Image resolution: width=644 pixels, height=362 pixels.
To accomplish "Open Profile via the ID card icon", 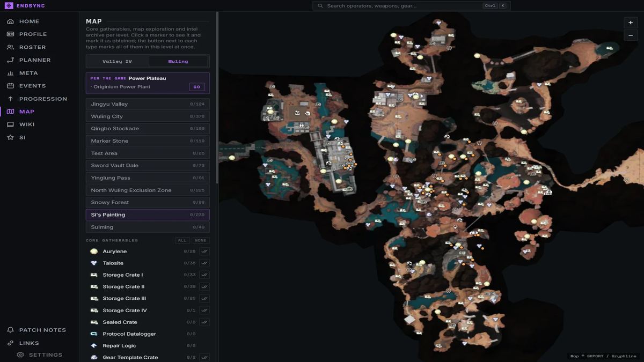I will tap(10, 34).
